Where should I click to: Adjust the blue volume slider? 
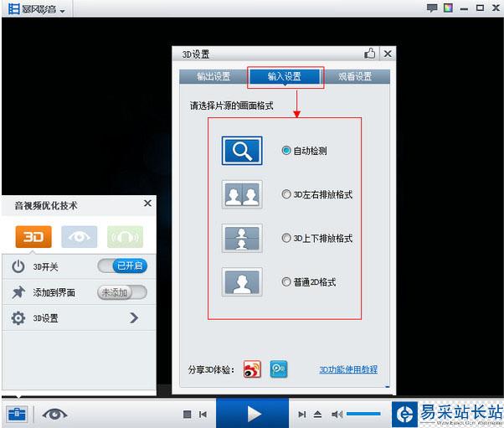(363, 414)
